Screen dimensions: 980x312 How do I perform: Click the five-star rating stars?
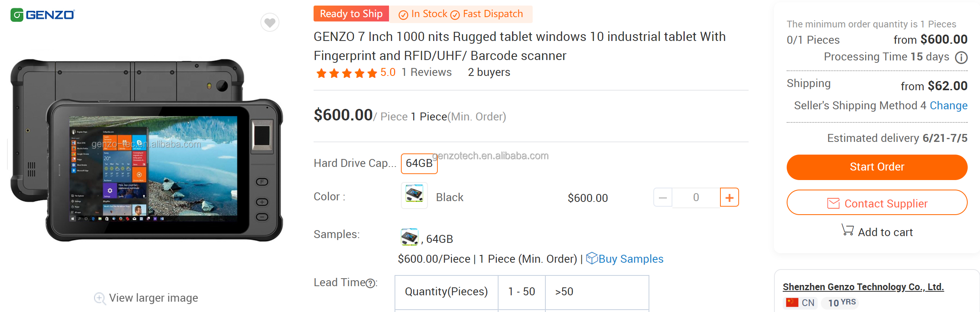pyautogui.click(x=346, y=73)
